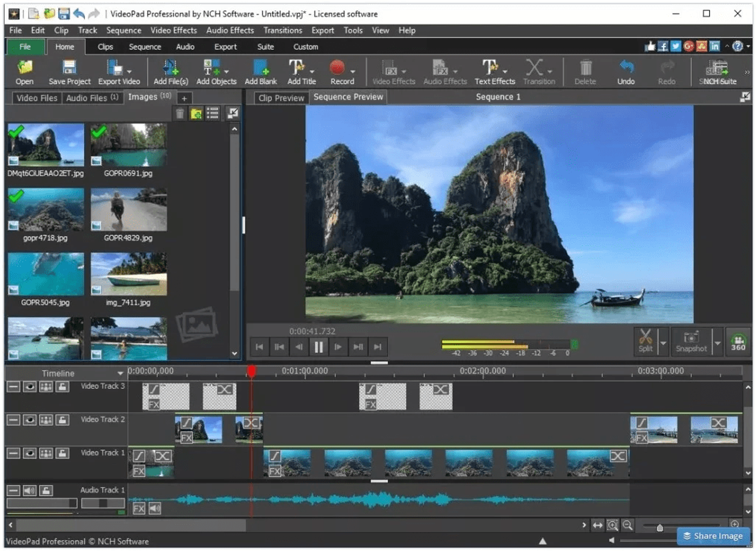Switch to the Audio Files tab
The width and height of the screenshot is (756, 551).
pyautogui.click(x=88, y=98)
